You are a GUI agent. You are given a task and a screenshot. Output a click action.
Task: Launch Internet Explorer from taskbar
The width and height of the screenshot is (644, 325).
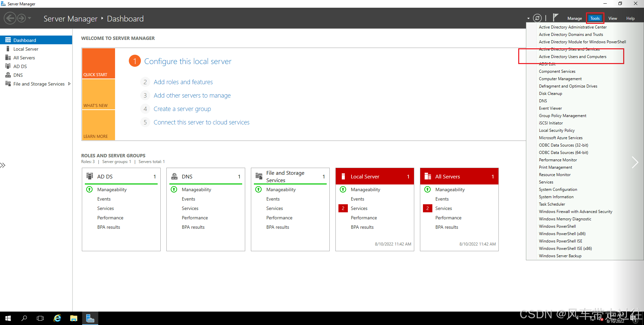tap(57, 318)
